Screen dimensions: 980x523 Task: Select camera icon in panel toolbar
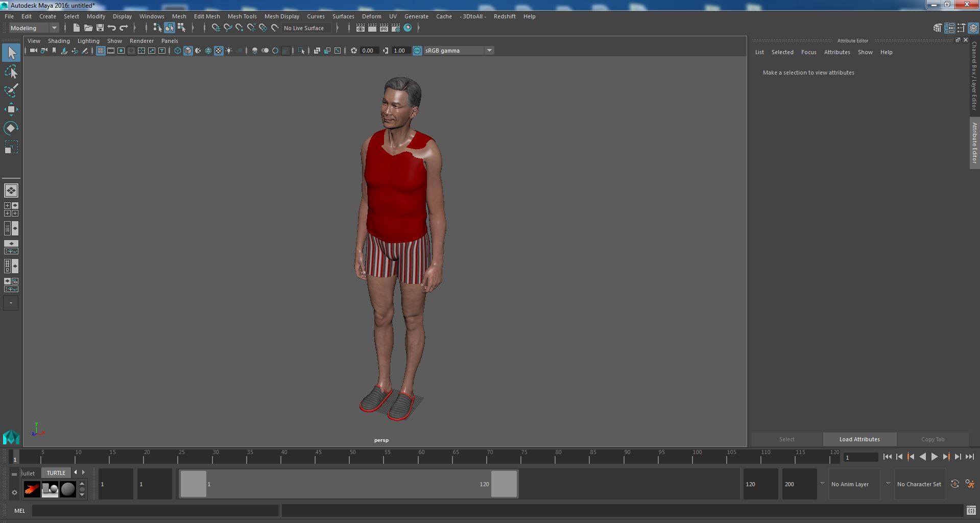click(x=34, y=51)
